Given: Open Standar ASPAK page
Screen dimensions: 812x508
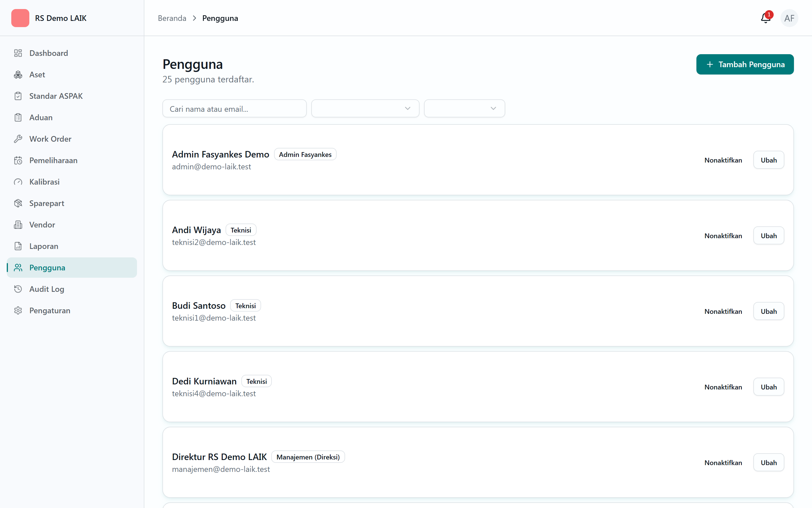Looking at the screenshot, I should 72,96.
